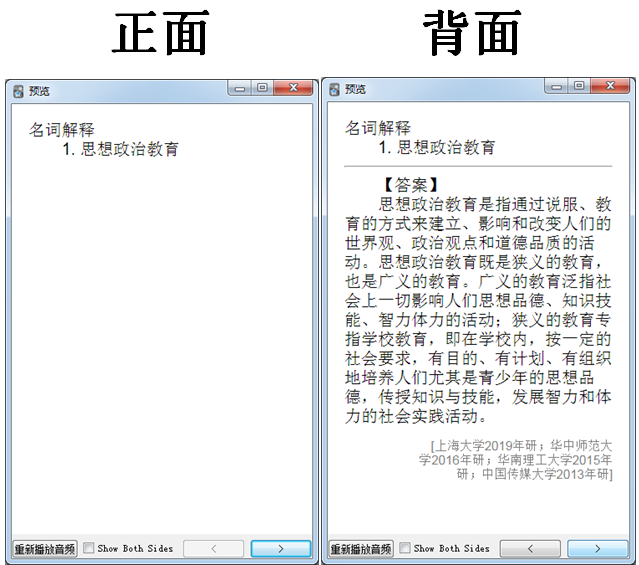639x565 pixels.
Task: Maximize the right preview window
Action: point(579,86)
